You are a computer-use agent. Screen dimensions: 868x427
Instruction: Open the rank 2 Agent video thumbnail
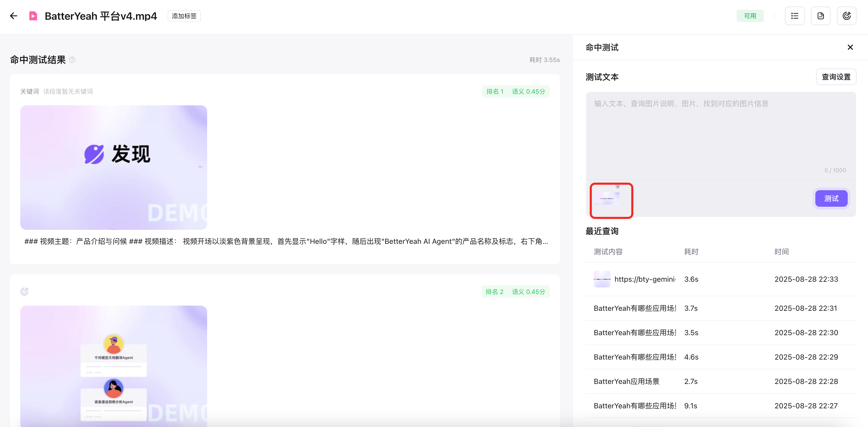pyautogui.click(x=113, y=366)
